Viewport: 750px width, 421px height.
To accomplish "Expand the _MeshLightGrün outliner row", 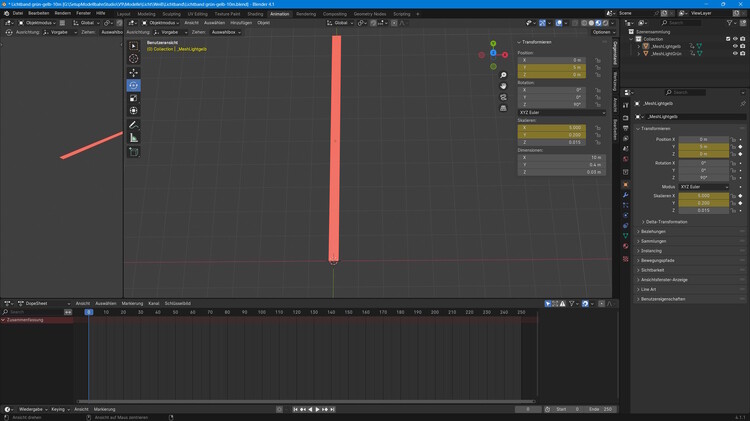I will 639,54.
